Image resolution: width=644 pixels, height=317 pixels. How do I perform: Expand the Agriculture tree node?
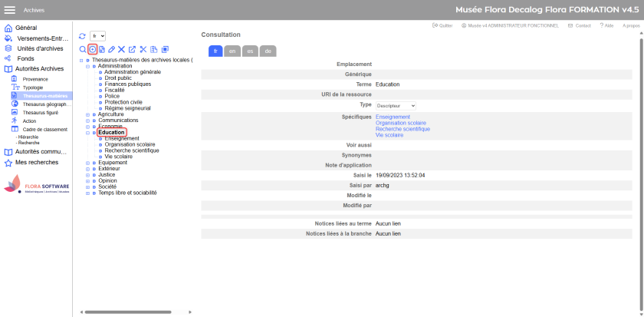[x=88, y=114]
